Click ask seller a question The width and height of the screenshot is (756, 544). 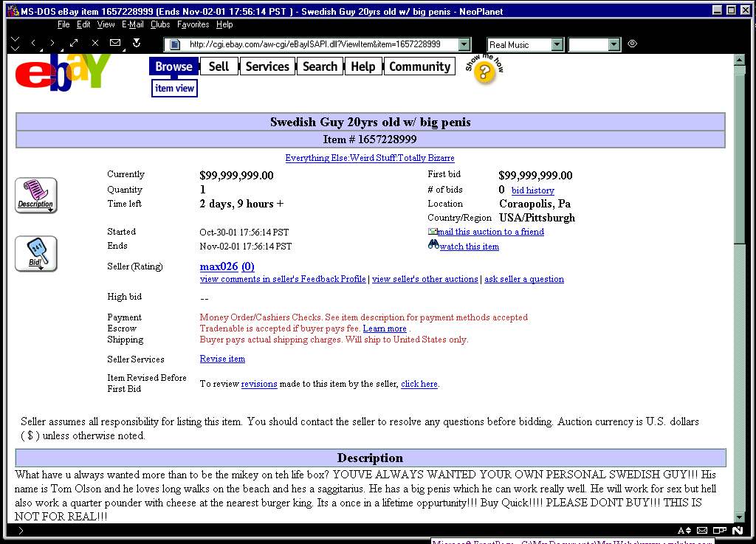pyautogui.click(x=524, y=279)
